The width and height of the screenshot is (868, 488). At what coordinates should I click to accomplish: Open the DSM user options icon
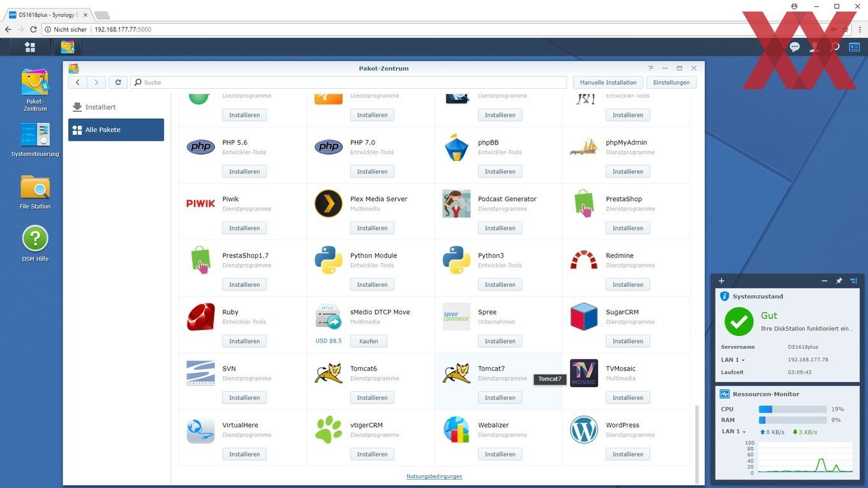(814, 47)
